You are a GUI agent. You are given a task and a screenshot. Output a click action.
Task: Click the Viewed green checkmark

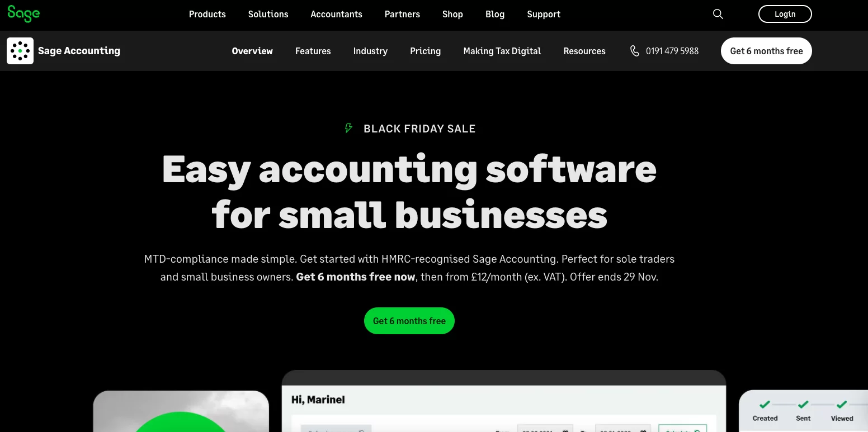point(842,404)
